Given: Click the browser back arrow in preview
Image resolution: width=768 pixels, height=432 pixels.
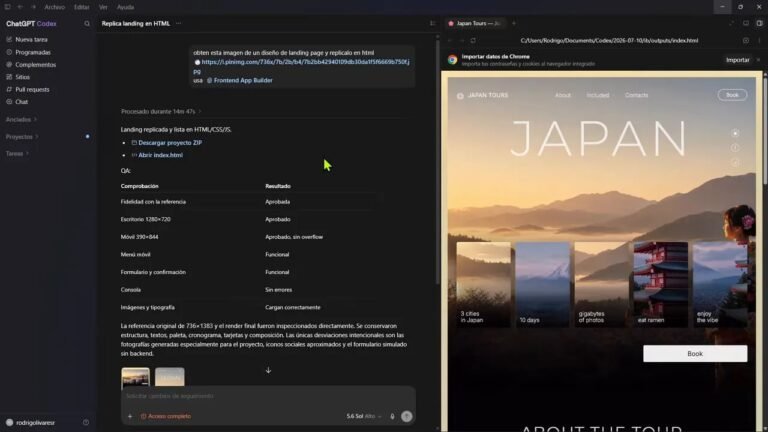Looking at the screenshot, I should (450, 41).
